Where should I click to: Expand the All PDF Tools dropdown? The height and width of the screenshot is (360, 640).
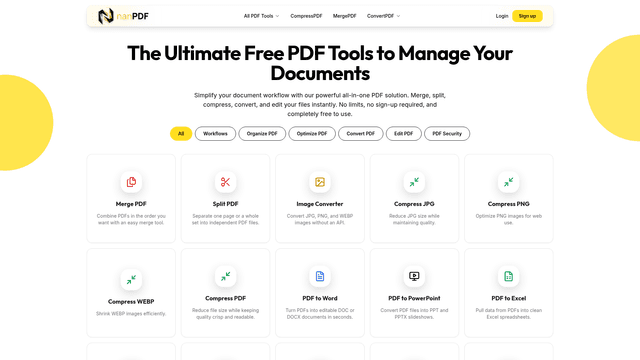point(261,16)
